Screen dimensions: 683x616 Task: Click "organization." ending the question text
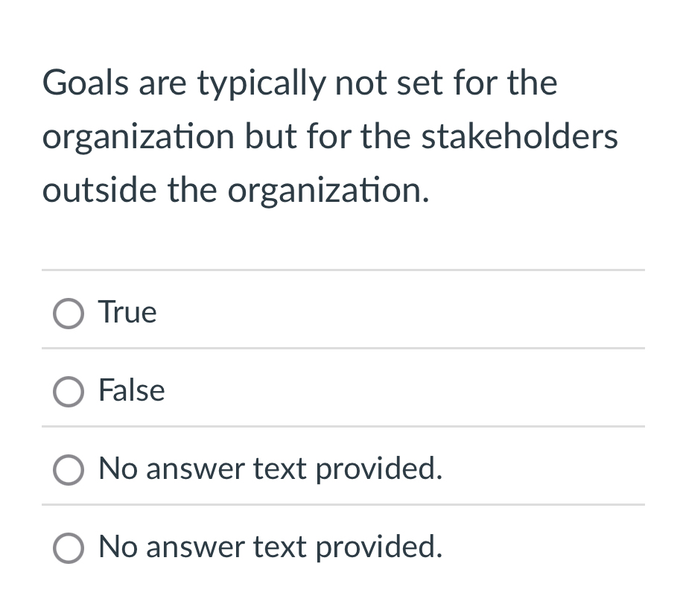coord(328,191)
